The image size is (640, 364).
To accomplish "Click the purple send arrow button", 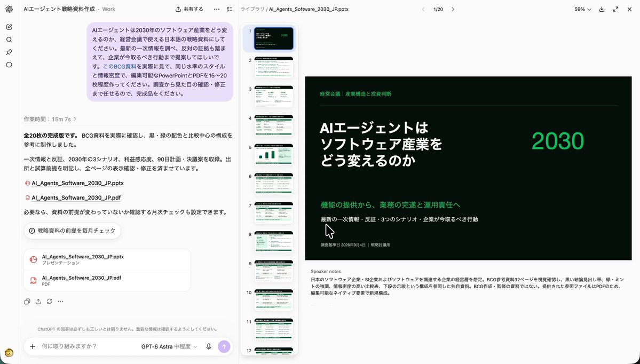I will (224, 346).
